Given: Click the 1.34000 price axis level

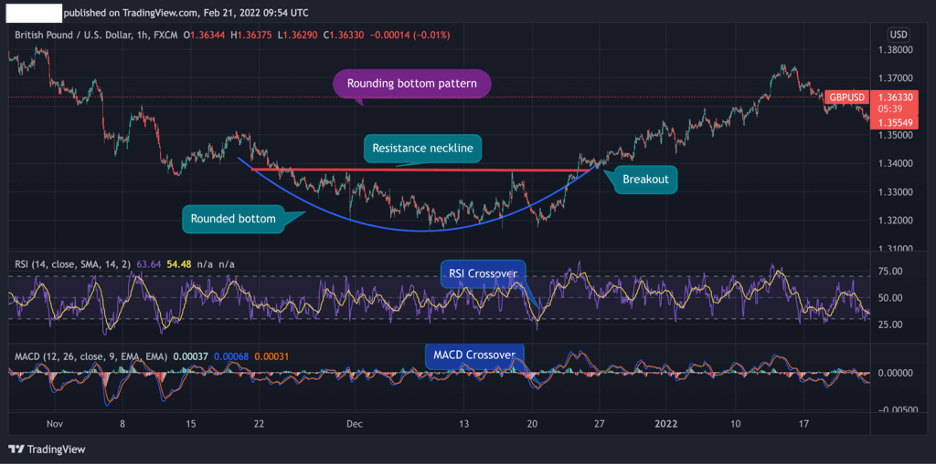Looking at the screenshot, I should (x=897, y=164).
